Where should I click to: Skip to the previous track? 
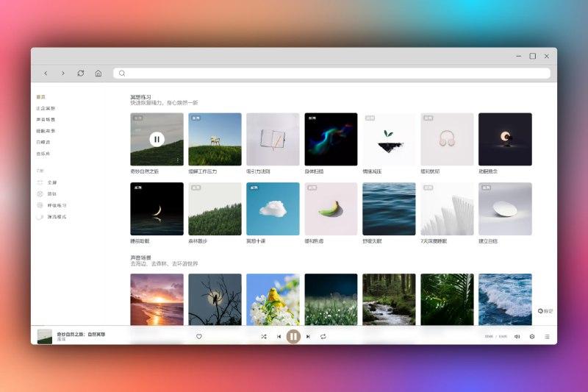[x=279, y=337]
